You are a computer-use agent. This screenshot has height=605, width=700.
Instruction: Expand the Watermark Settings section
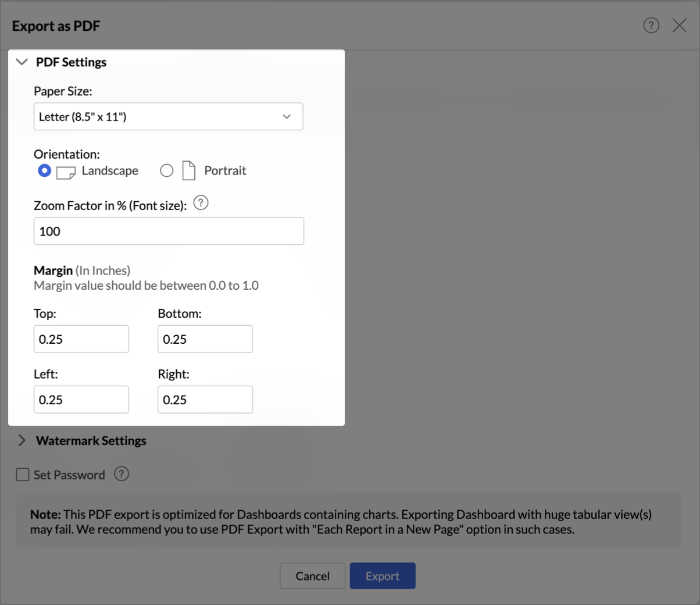coord(22,440)
